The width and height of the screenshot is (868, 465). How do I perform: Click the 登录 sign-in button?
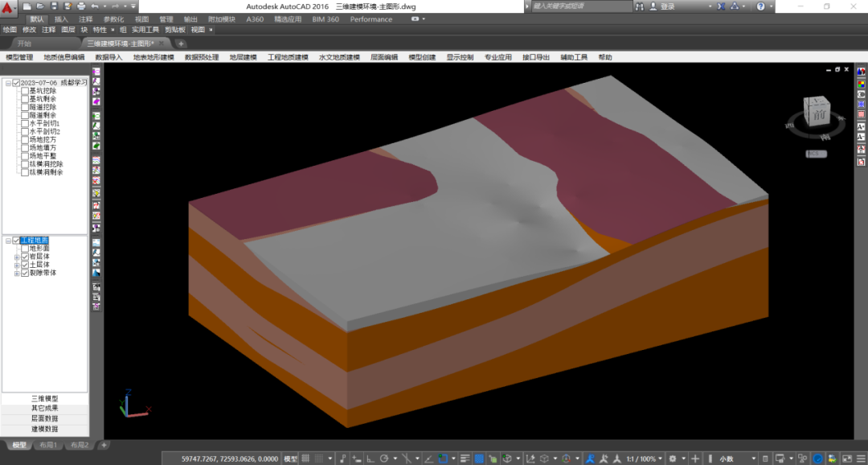667,6
